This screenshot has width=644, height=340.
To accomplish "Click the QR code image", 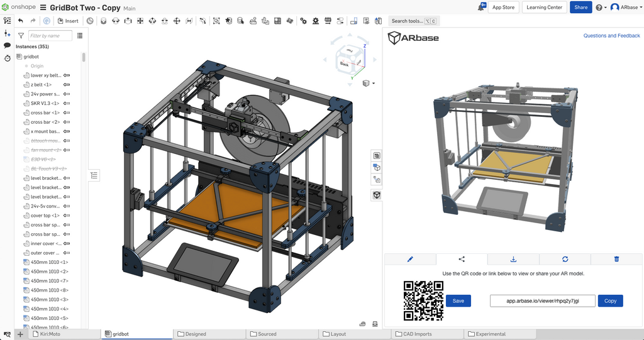I will click(423, 300).
